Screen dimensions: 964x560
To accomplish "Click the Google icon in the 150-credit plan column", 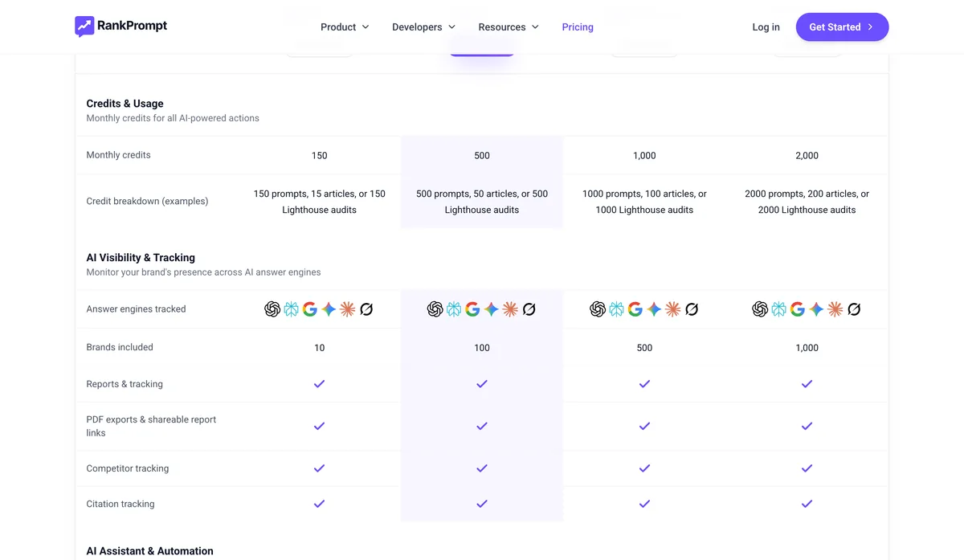I will (x=310, y=309).
